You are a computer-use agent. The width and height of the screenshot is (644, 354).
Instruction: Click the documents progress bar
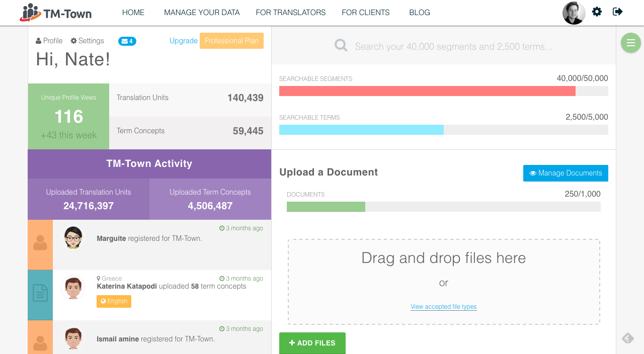444,207
